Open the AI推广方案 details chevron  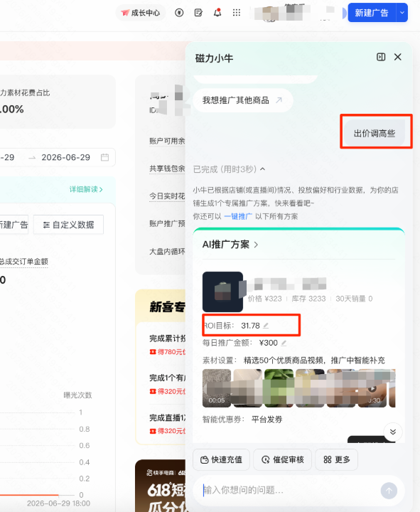[256, 245]
